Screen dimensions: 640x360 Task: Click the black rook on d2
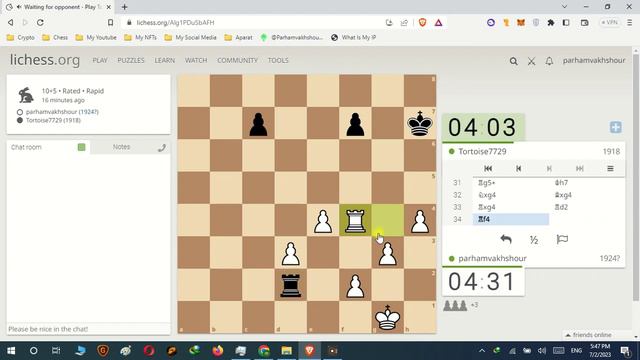pos(291,285)
